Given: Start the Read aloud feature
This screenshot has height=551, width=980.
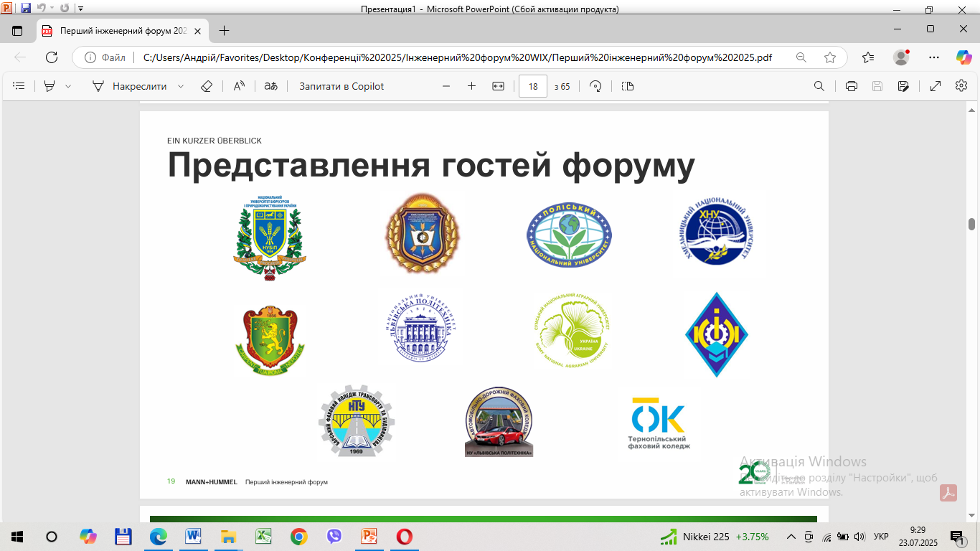Looking at the screenshot, I should click(x=239, y=86).
